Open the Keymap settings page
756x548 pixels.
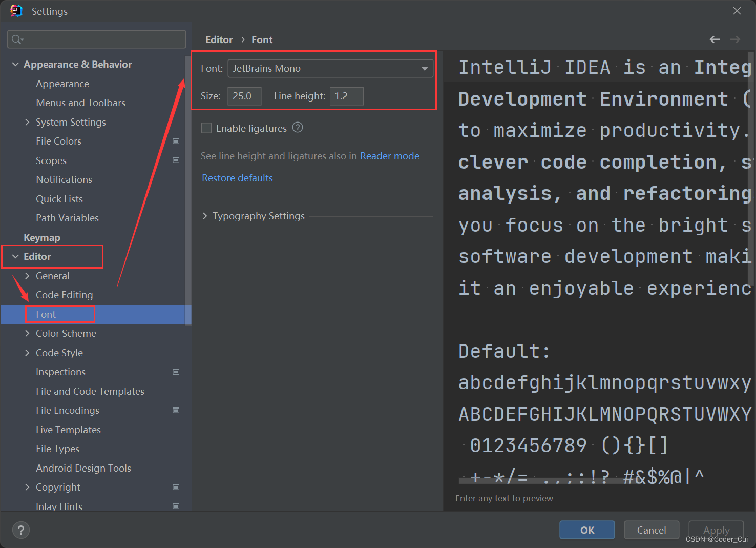pos(42,237)
